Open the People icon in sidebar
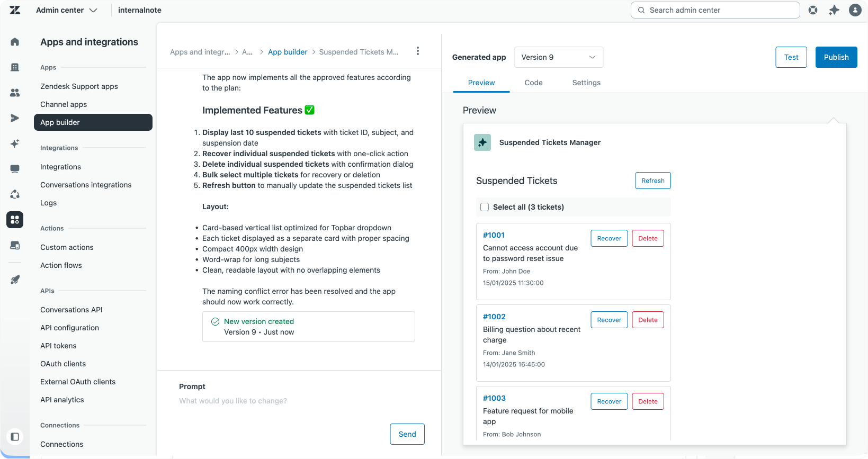868x459 pixels. (x=15, y=93)
